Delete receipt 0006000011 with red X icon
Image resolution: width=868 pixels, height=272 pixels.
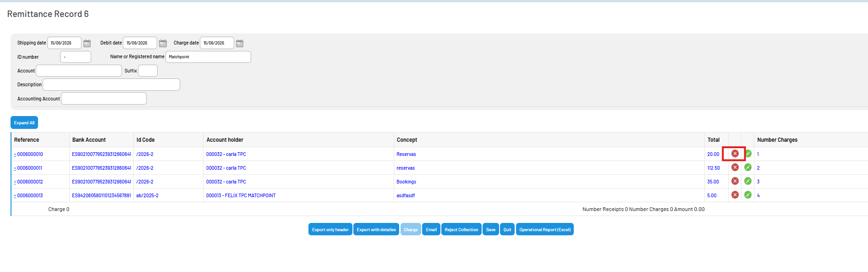pyautogui.click(x=735, y=167)
